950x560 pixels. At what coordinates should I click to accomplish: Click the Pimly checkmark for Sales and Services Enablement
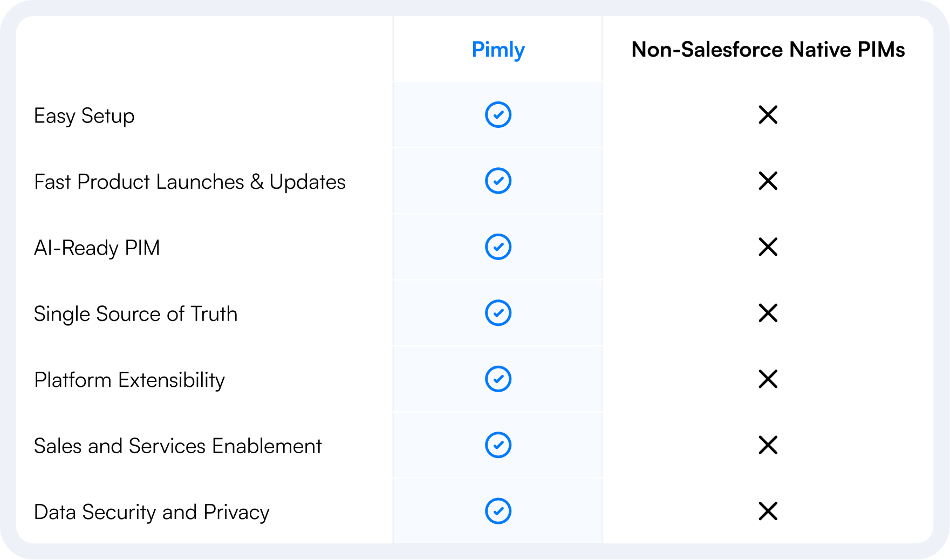(x=498, y=445)
